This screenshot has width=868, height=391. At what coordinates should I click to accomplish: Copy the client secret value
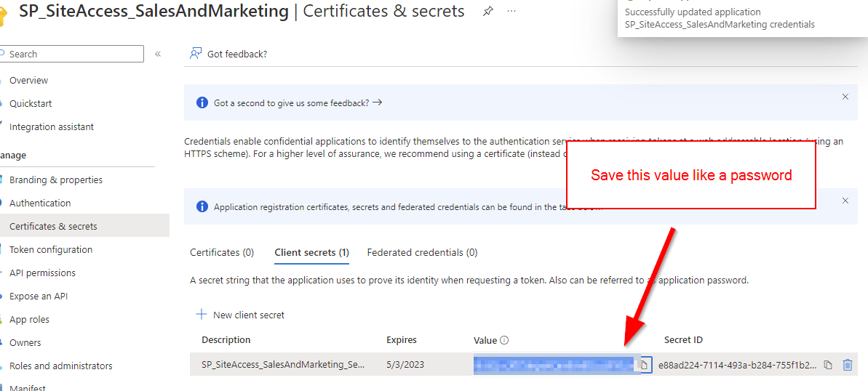[644, 365]
